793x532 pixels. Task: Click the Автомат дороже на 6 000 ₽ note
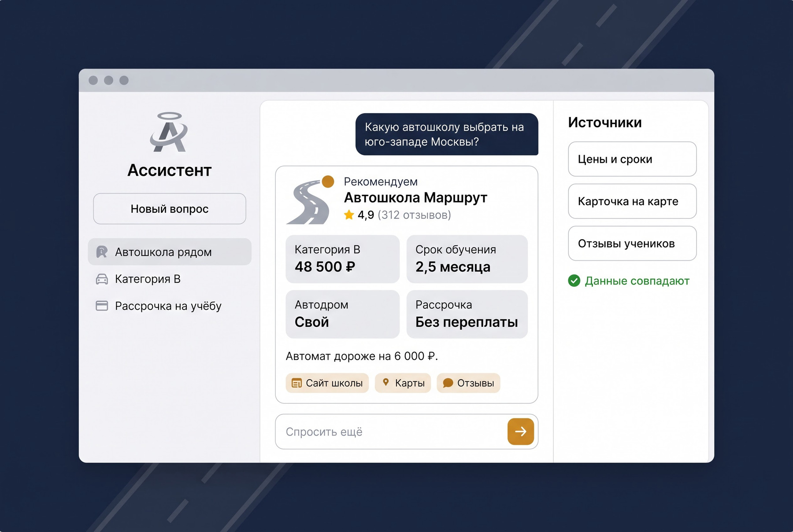362,356
